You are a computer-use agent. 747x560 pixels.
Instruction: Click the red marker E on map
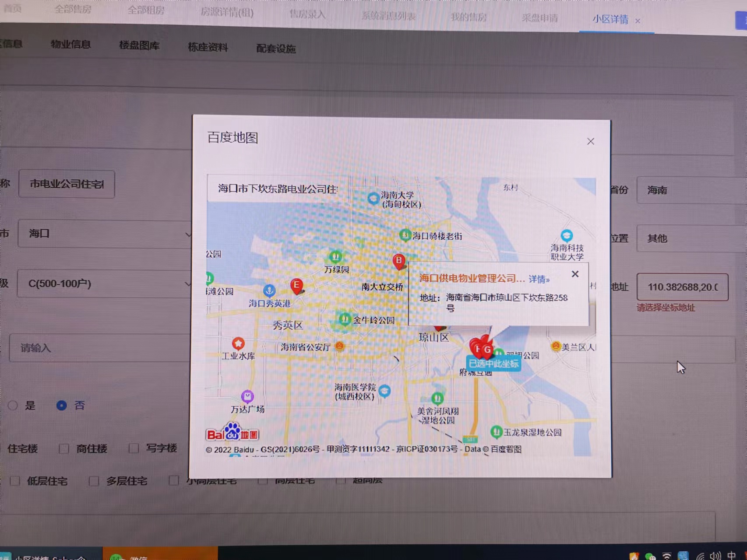[296, 286]
